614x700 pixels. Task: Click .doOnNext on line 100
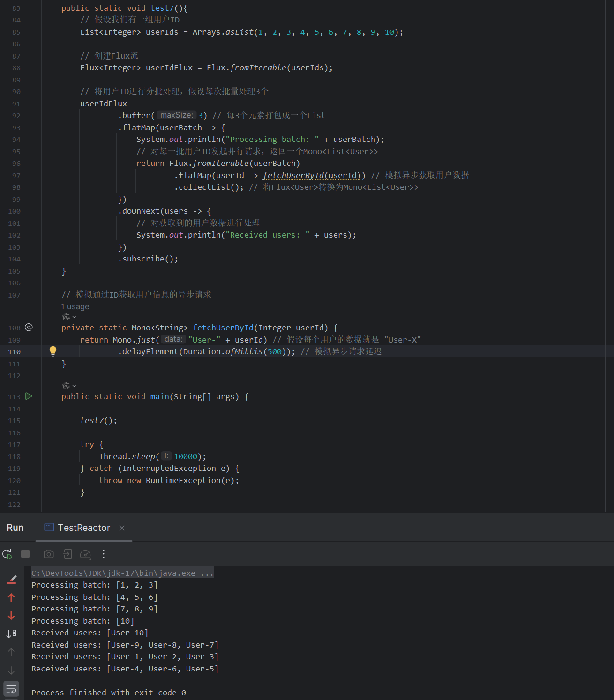pos(139,211)
